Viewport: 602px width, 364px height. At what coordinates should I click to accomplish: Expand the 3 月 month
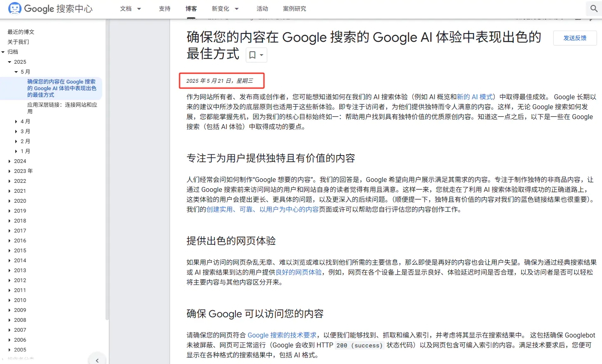16,131
